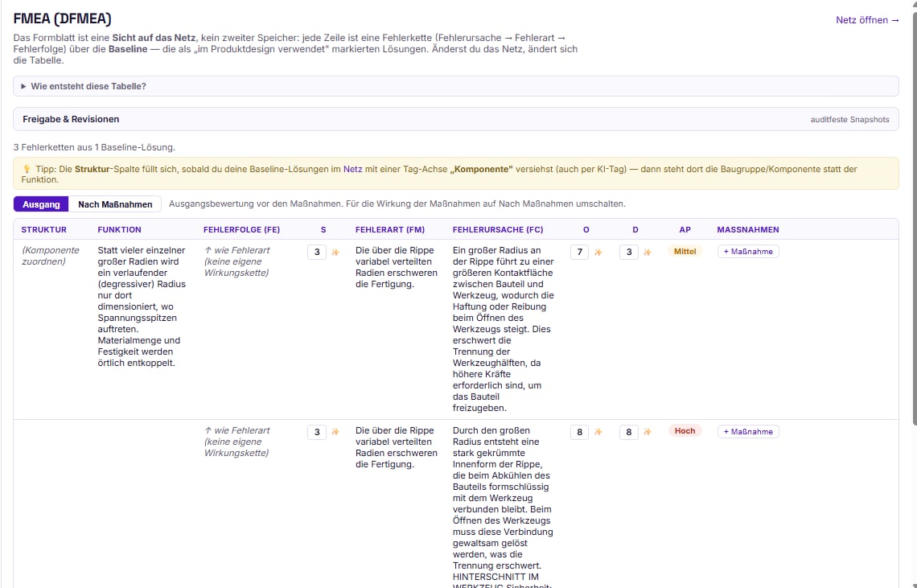Click the sparkle icon beside D value, first row

coord(648,252)
